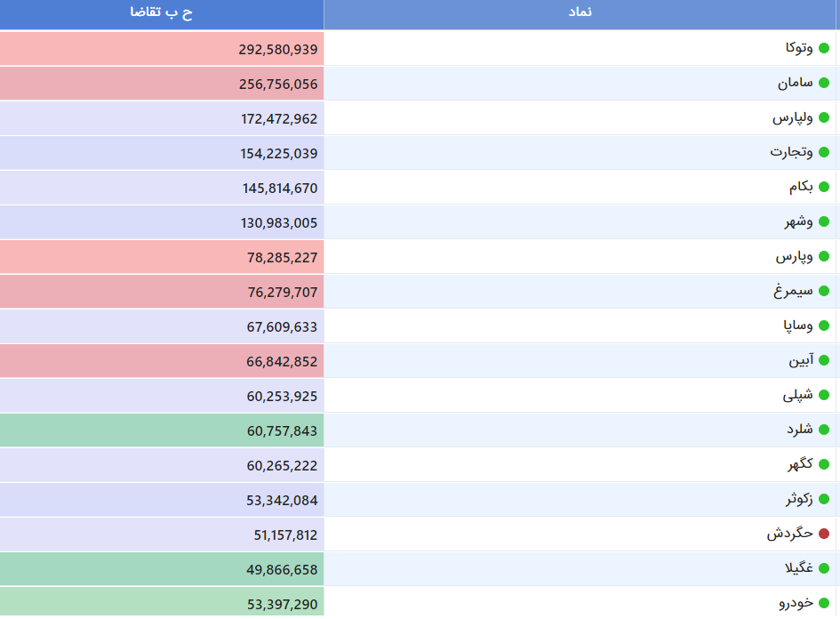
Task: Click the green status dot beside سامان
Action: (824, 83)
